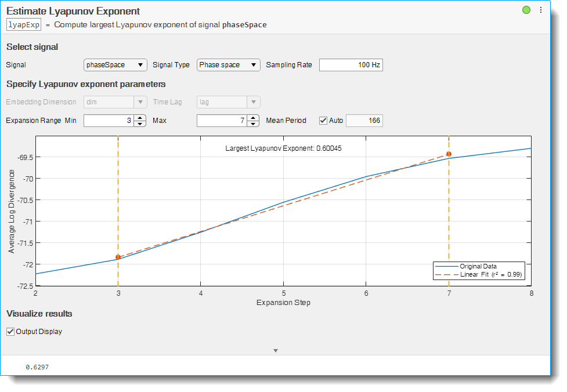567x392 pixels.
Task: Click the Expansion Range Min increment arrow
Action: [140, 117]
